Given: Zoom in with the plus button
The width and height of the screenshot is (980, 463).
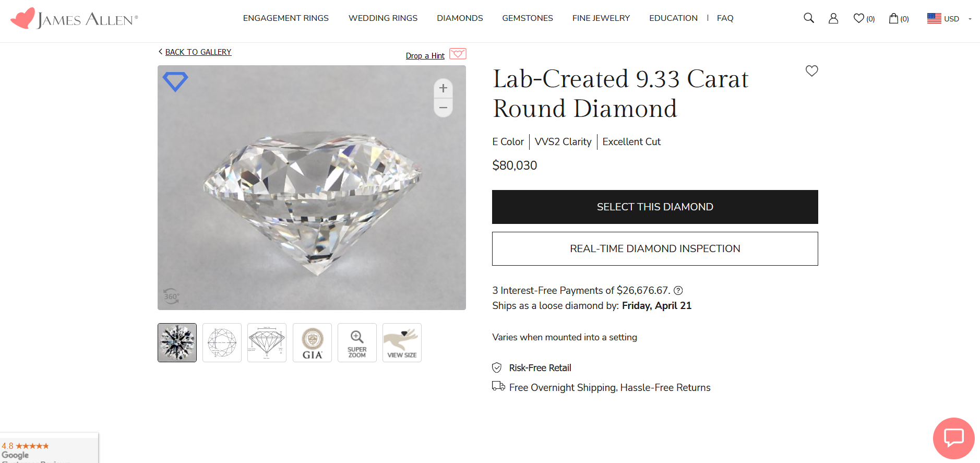Looking at the screenshot, I should (443, 88).
